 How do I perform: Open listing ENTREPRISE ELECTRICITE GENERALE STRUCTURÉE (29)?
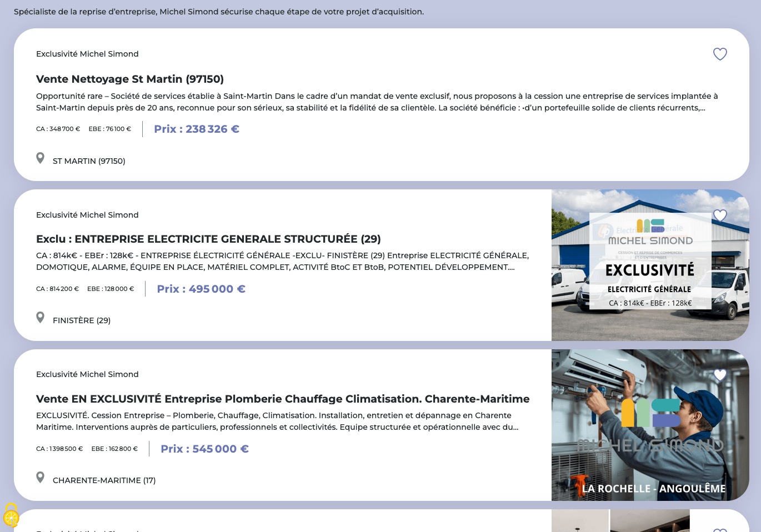point(208,239)
